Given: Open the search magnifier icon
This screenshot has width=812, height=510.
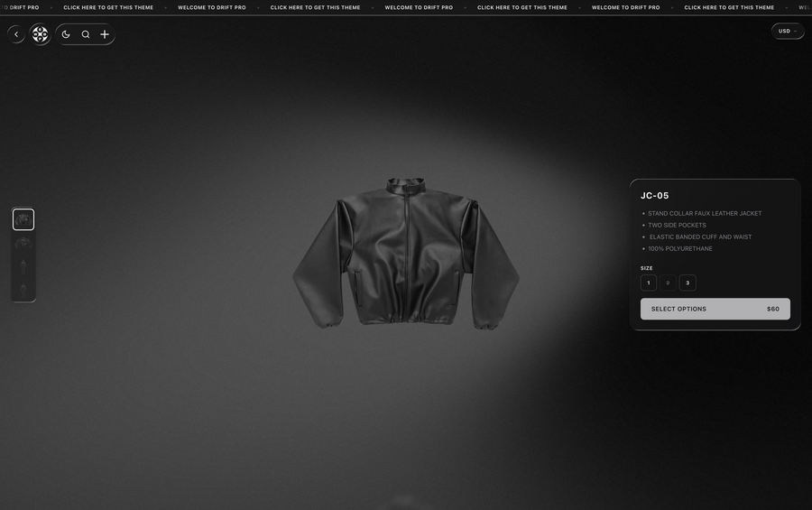Looking at the screenshot, I should click(x=86, y=34).
